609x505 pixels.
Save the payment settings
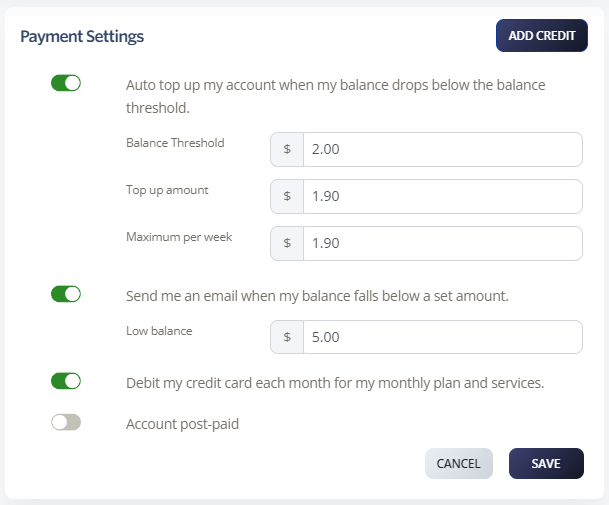coord(546,463)
